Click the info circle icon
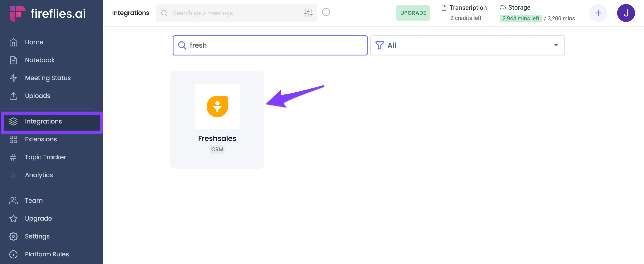This screenshot has width=644, height=264. pyautogui.click(x=326, y=12)
